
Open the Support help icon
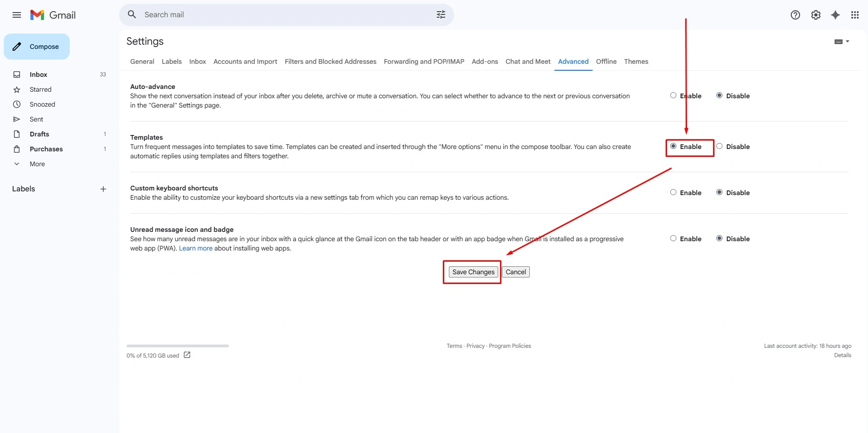click(x=795, y=15)
